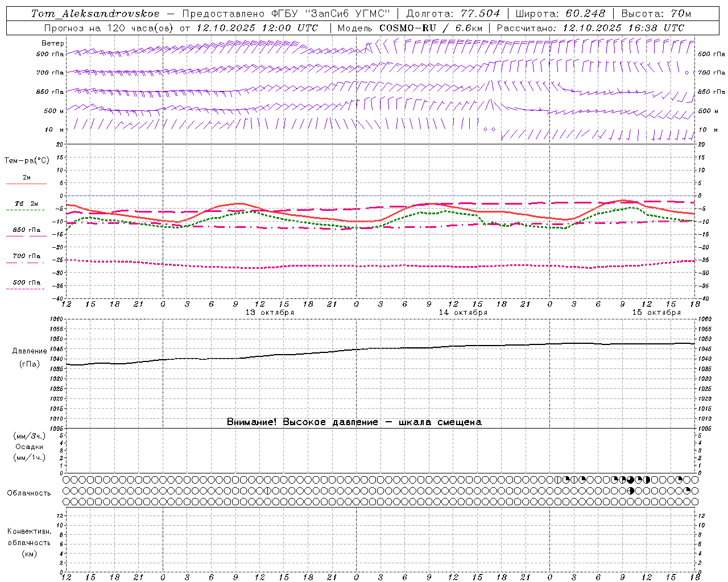Click the 'Высота: 70м' value
Viewport: 728px width, 582px height.
coord(656,14)
